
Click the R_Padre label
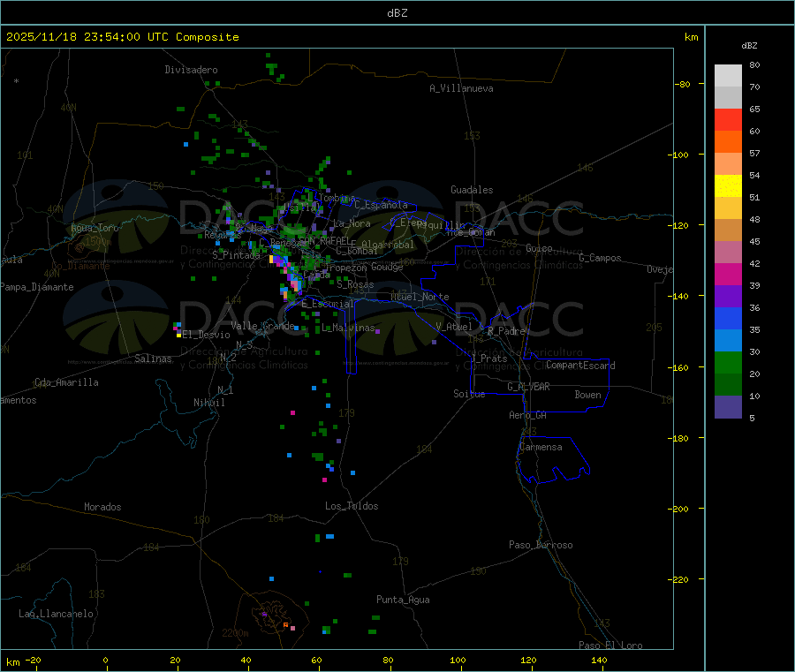tap(506, 331)
